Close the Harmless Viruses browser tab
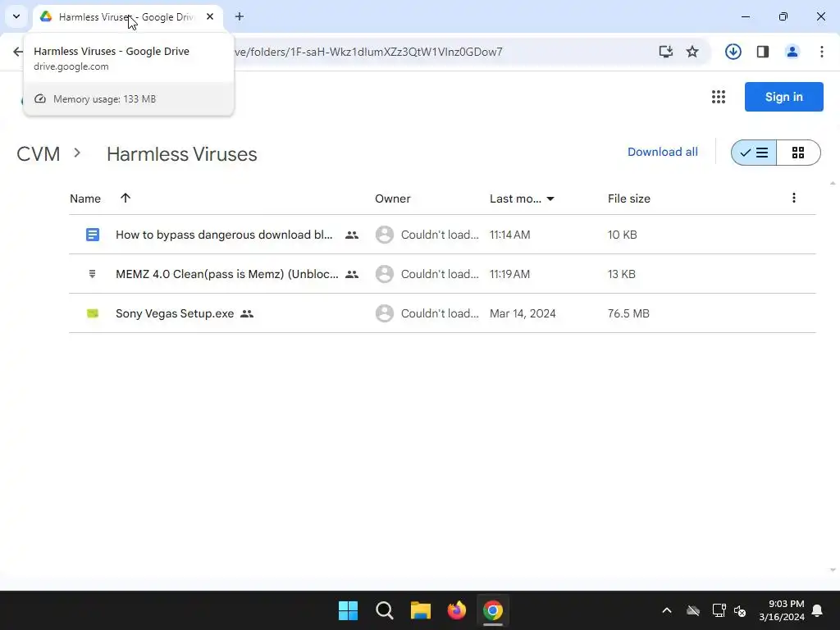The image size is (840, 630). [x=210, y=16]
